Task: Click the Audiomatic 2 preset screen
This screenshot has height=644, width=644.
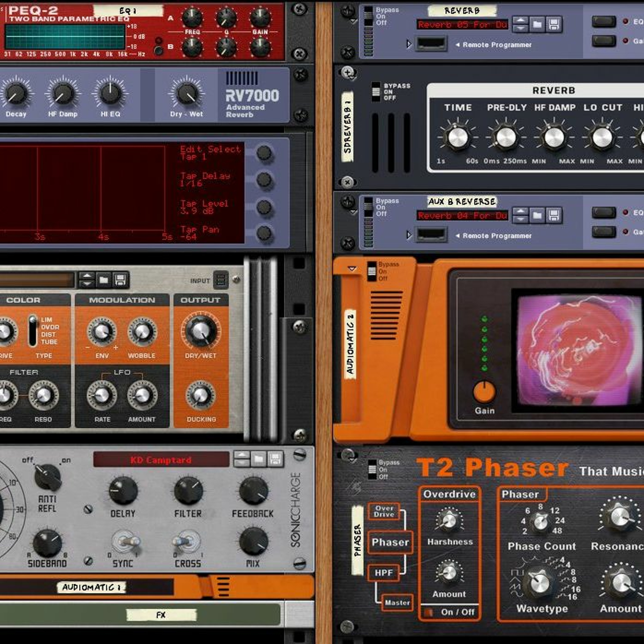Action: [578, 350]
